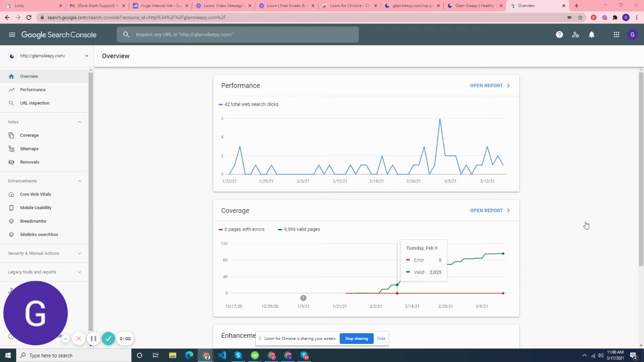Click the Stop sharing button
Viewport: 644px width, 362px height.
tap(356, 338)
